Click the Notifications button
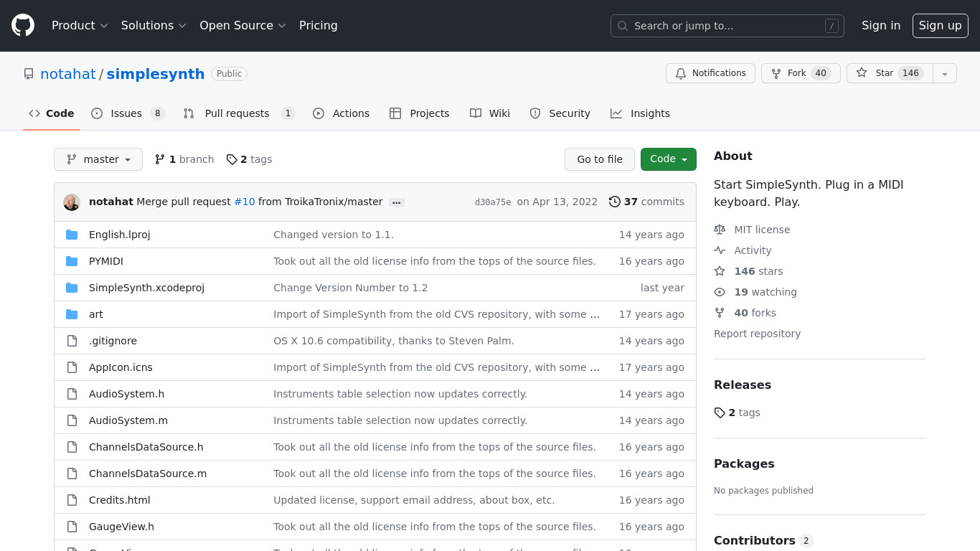The width and height of the screenshot is (980, 551). [x=710, y=73]
